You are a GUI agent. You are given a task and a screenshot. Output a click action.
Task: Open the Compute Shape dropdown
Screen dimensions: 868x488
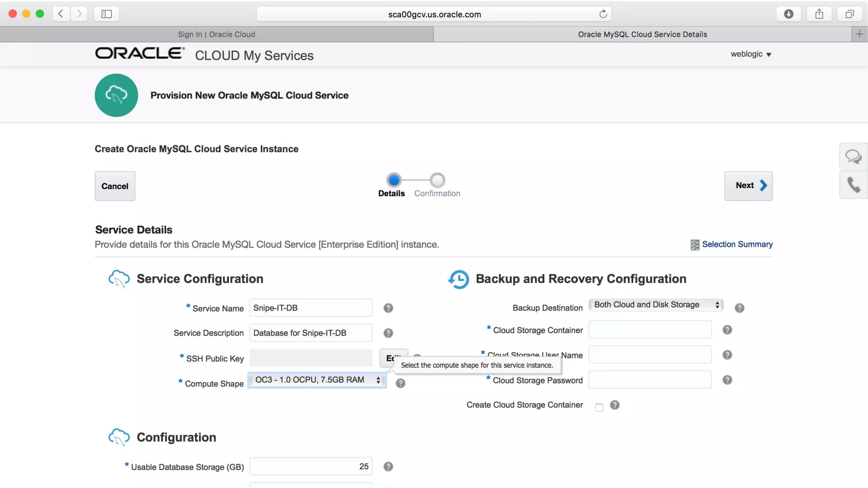(317, 380)
